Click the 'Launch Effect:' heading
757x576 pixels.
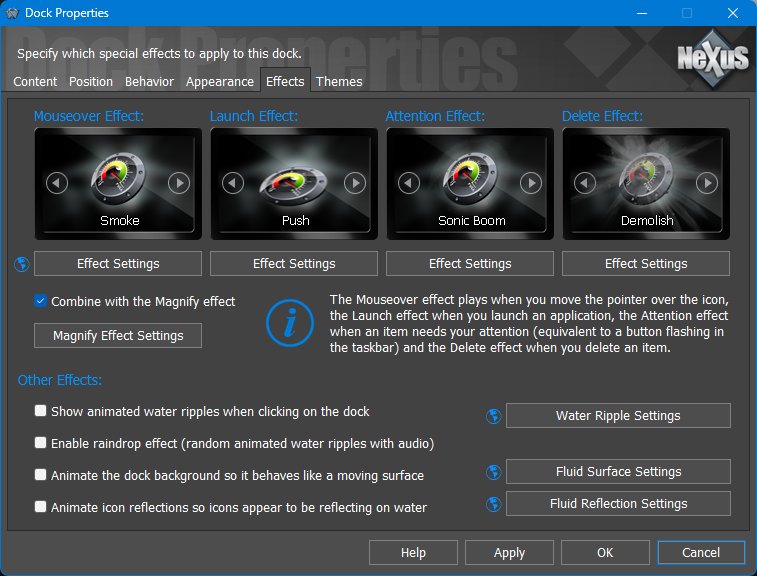[x=254, y=116]
